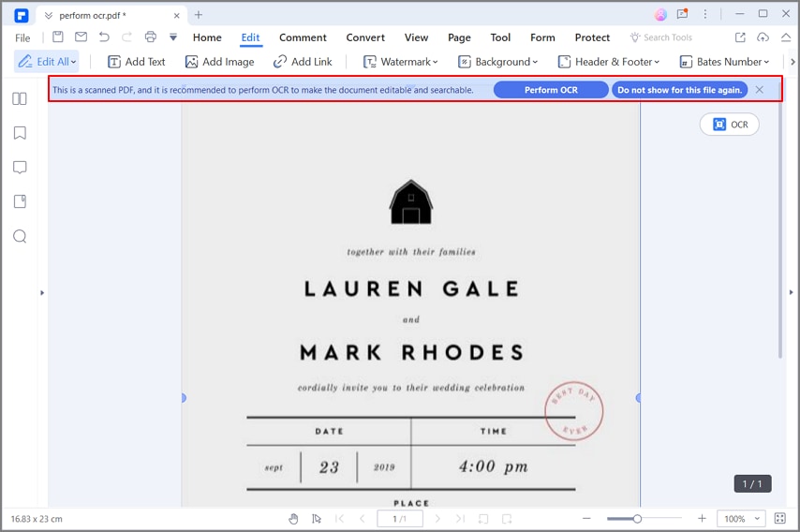Click the save icon in top toolbar
800x532 pixels.
(58, 37)
